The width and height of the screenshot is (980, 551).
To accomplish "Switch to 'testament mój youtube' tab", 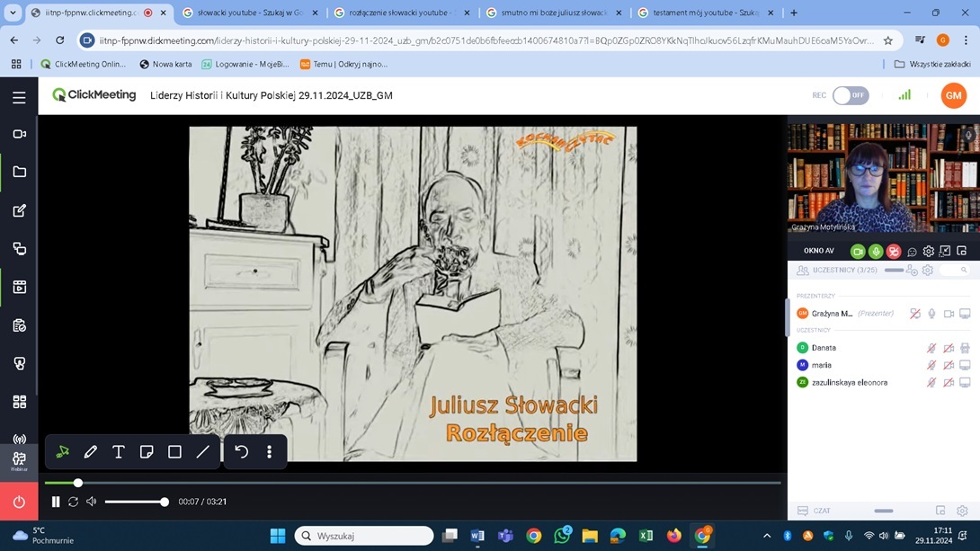I will [707, 13].
